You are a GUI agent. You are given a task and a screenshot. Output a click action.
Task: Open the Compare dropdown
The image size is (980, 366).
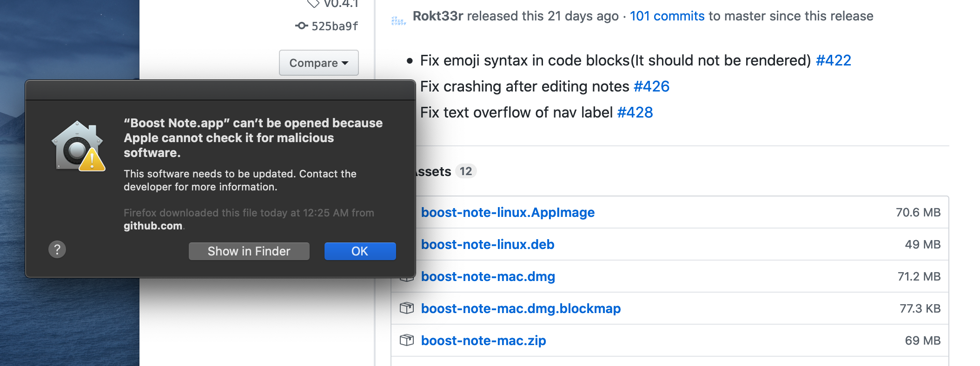pos(319,63)
